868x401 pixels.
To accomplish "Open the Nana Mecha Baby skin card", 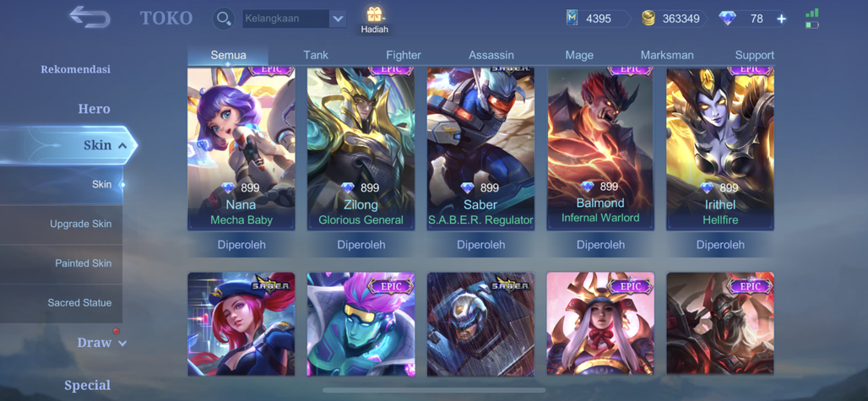I will point(241,149).
